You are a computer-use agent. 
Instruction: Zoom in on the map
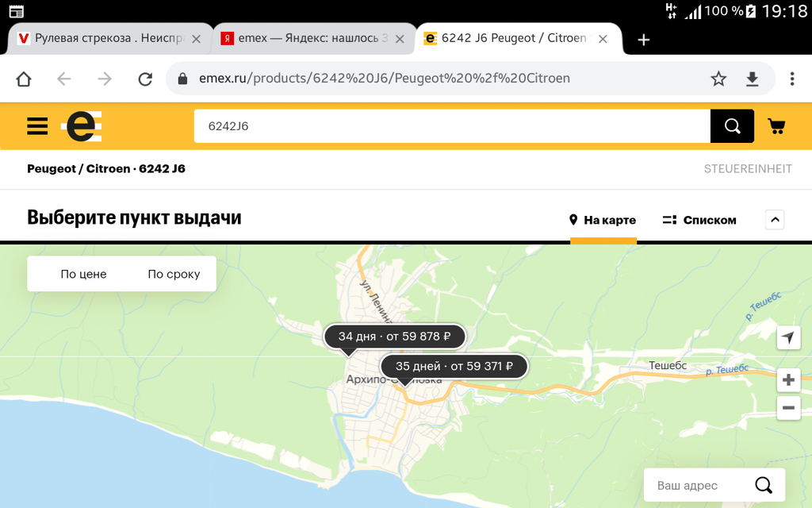click(788, 380)
